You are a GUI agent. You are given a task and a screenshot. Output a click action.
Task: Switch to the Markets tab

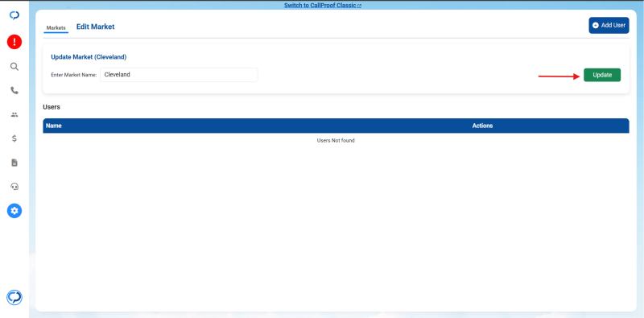click(56, 27)
